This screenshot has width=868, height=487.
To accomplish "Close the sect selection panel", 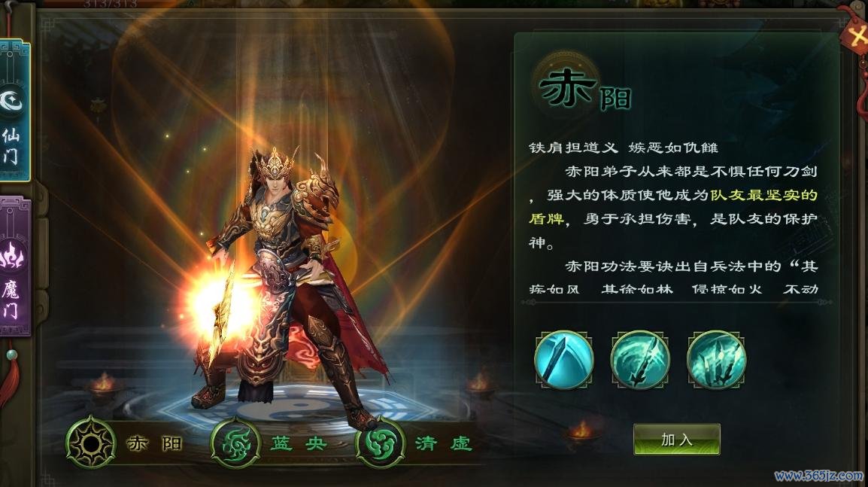I will click(x=856, y=37).
